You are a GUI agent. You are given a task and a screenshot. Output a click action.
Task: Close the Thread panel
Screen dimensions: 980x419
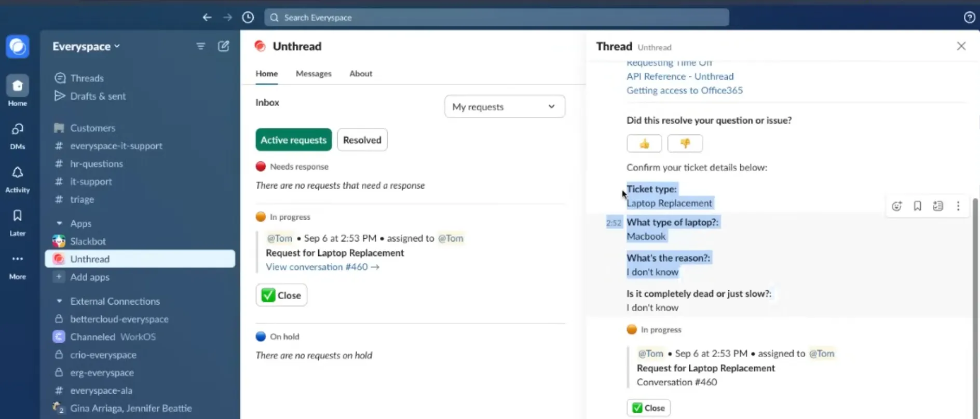click(961, 46)
